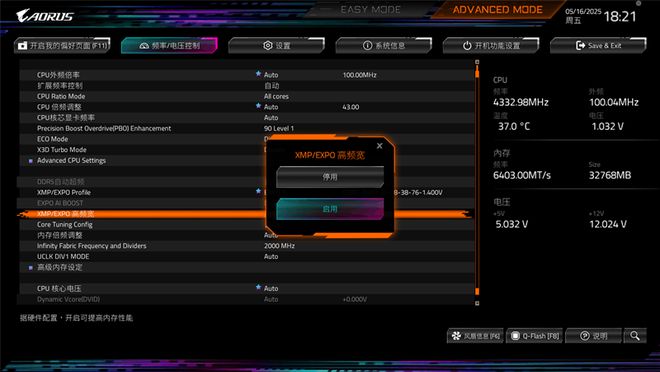Select 启用 in XMP/EXPO 高频宽 popup

pos(330,209)
